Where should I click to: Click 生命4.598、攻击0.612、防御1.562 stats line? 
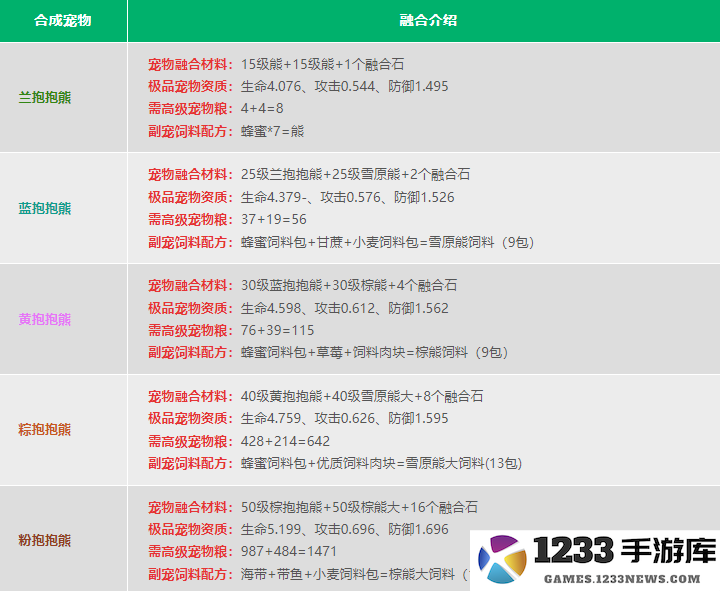[x=344, y=308]
